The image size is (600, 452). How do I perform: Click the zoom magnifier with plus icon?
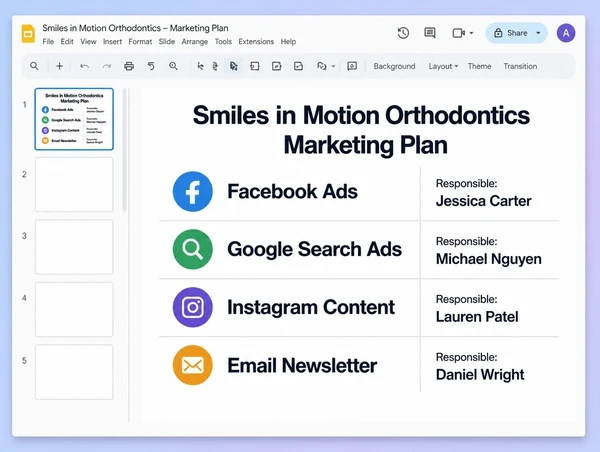[x=173, y=66]
